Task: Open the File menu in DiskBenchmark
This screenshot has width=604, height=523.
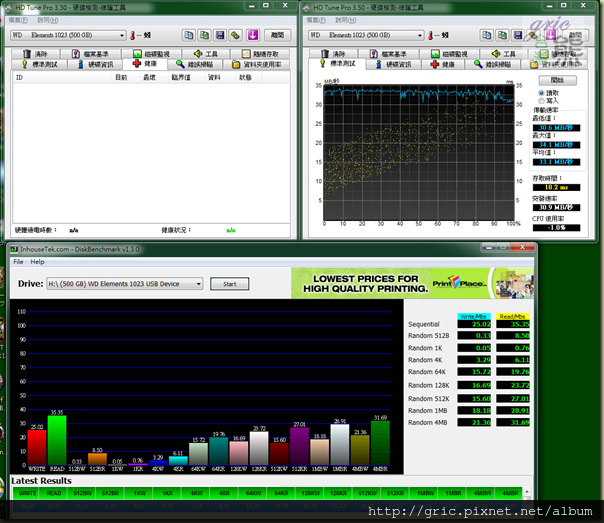Action: pyautogui.click(x=17, y=261)
